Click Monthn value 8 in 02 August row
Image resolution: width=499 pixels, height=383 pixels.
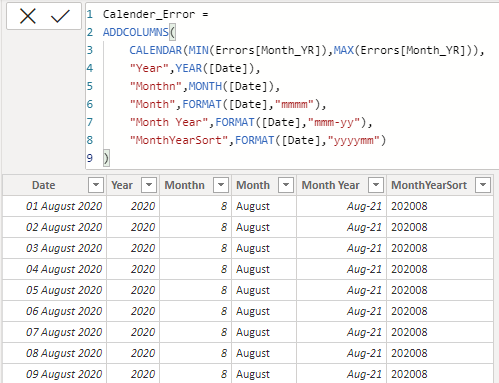196,227
